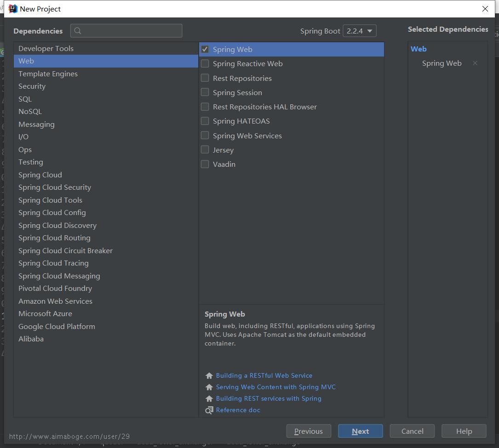Click the Spring Web description heading
This screenshot has height=448, width=499.
tap(225, 314)
